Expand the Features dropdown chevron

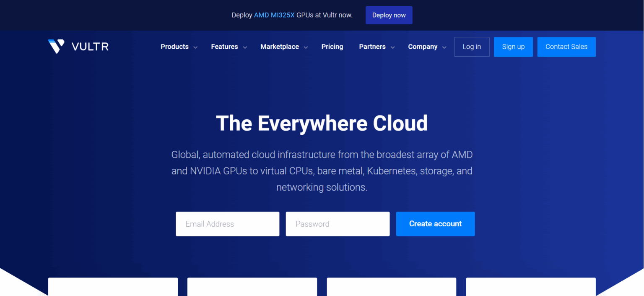(245, 47)
